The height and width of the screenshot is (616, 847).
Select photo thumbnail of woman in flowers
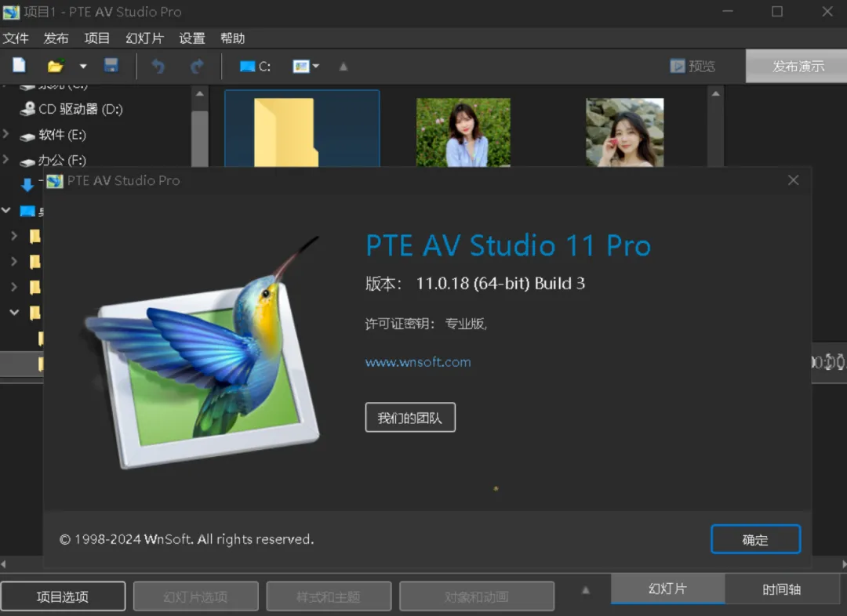463,132
